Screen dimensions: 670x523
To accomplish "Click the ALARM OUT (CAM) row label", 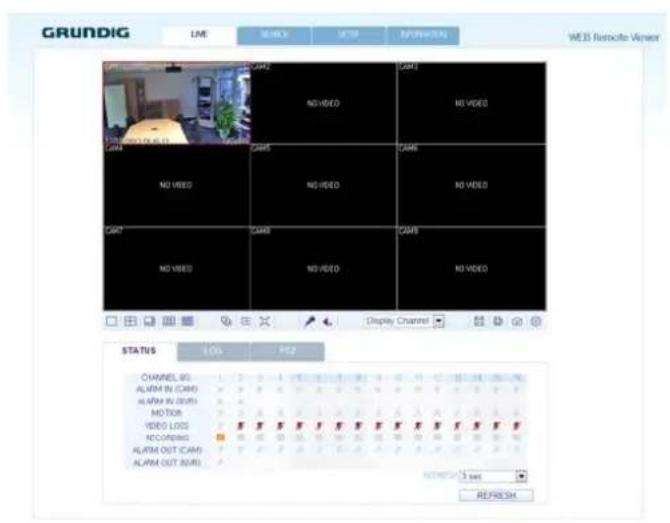I will (167, 450).
